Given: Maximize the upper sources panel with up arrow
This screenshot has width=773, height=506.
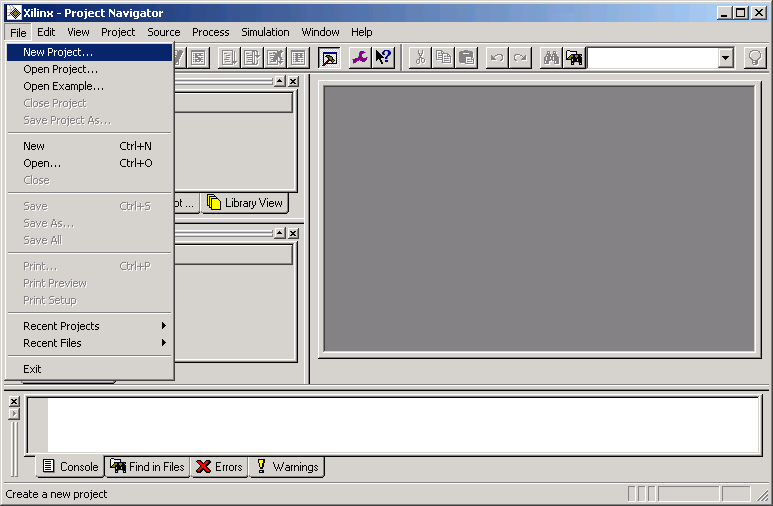Looking at the screenshot, I should pyautogui.click(x=280, y=81).
